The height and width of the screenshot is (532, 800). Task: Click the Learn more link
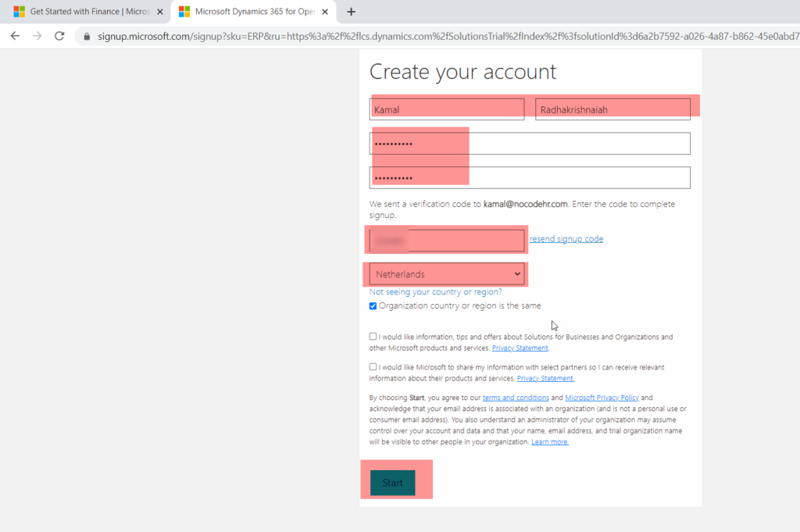click(x=549, y=441)
